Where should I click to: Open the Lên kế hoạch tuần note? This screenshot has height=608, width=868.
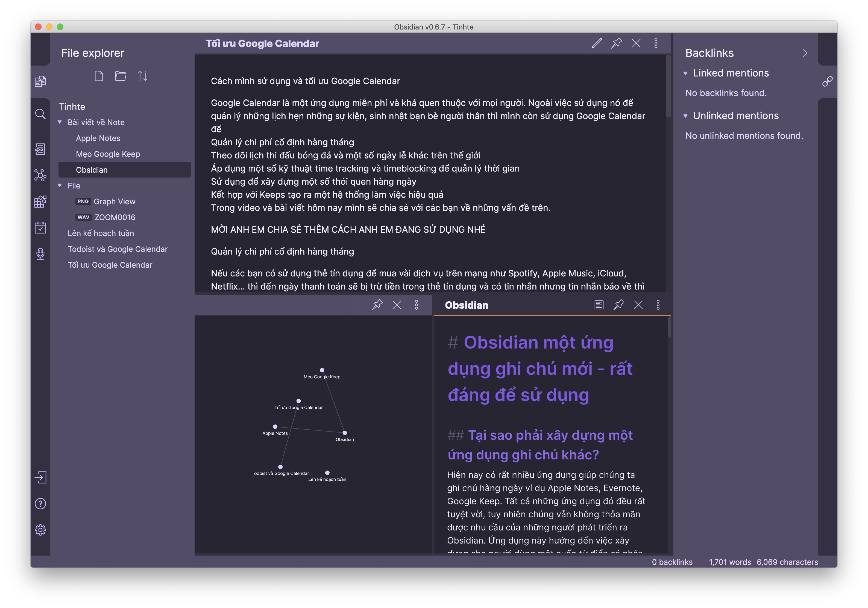click(101, 233)
